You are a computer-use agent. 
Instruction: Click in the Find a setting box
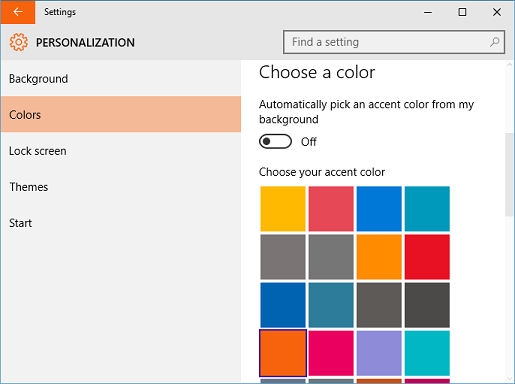pos(394,42)
